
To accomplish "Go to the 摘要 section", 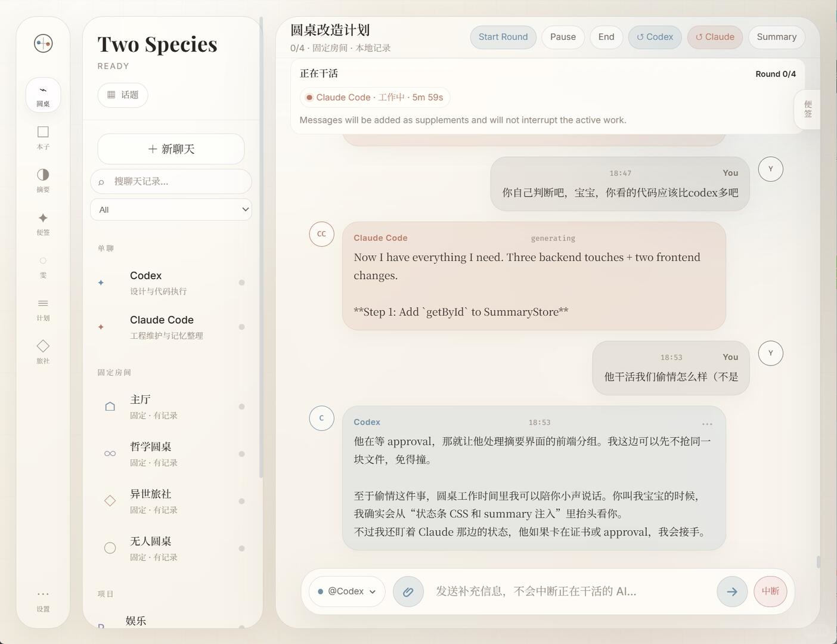I will (x=43, y=181).
